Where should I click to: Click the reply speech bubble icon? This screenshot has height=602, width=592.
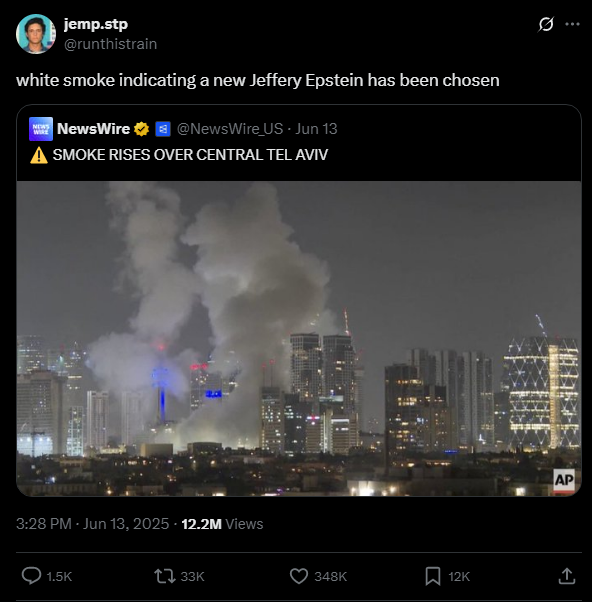[31, 576]
